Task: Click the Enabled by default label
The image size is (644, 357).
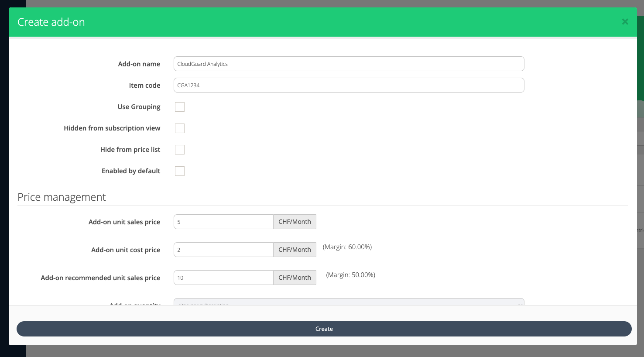Action: click(x=131, y=171)
